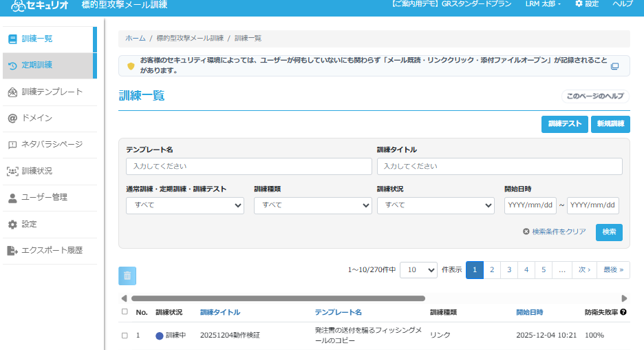Check the checkbox for row 1 20251204動作検証
The image size is (644, 350).
[x=125, y=336]
